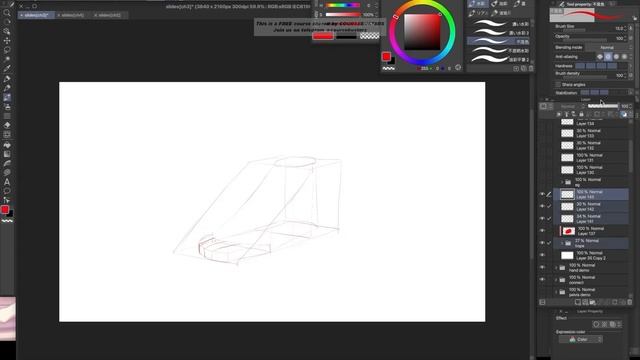The width and height of the screenshot is (640, 360).
Task: Select the Eyedropper tool
Action: pos(7,69)
